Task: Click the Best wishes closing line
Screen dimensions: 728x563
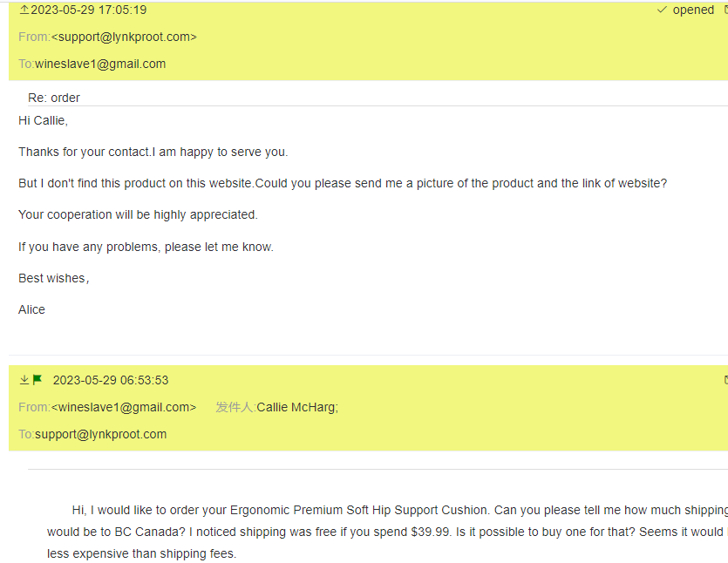Action: [53, 278]
